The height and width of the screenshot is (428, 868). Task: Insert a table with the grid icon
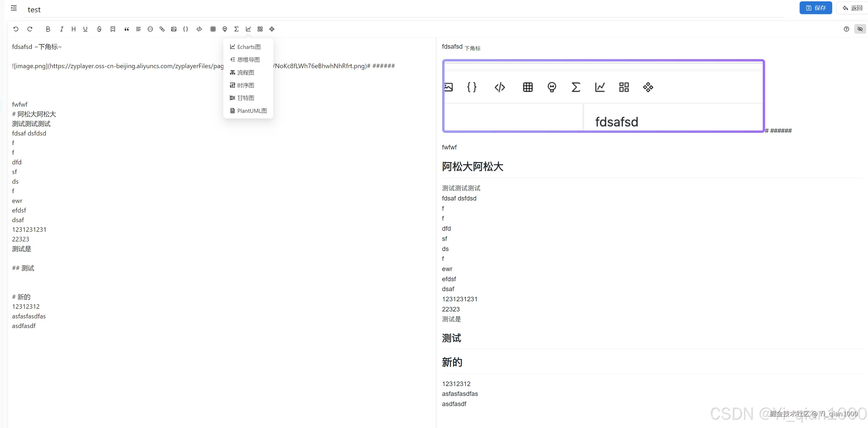pyautogui.click(x=213, y=29)
